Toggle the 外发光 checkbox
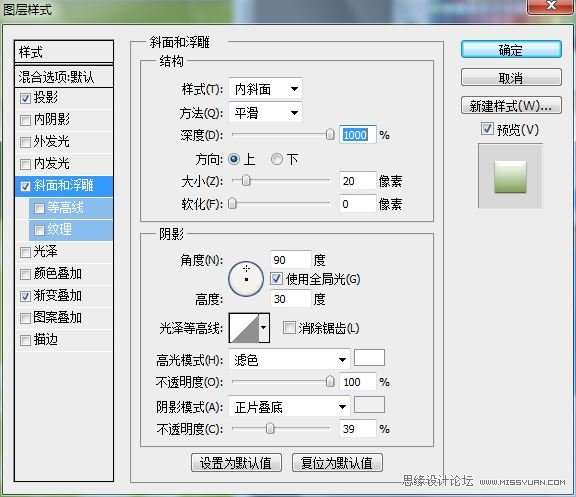The height and width of the screenshot is (497, 576). pyautogui.click(x=25, y=142)
